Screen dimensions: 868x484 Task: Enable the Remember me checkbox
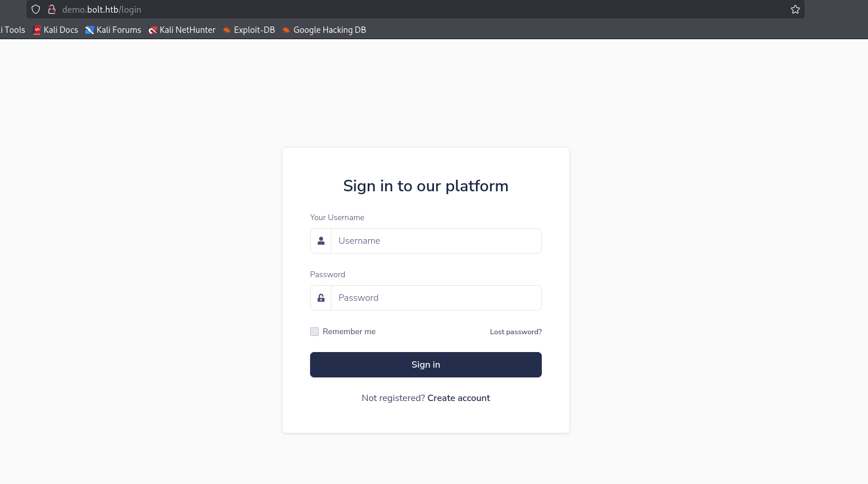point(314,331)
